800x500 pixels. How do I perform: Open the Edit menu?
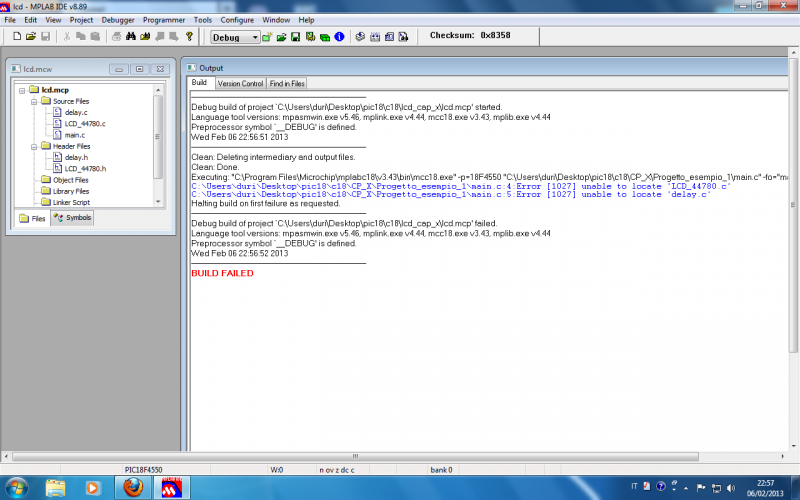click(31, 20)
